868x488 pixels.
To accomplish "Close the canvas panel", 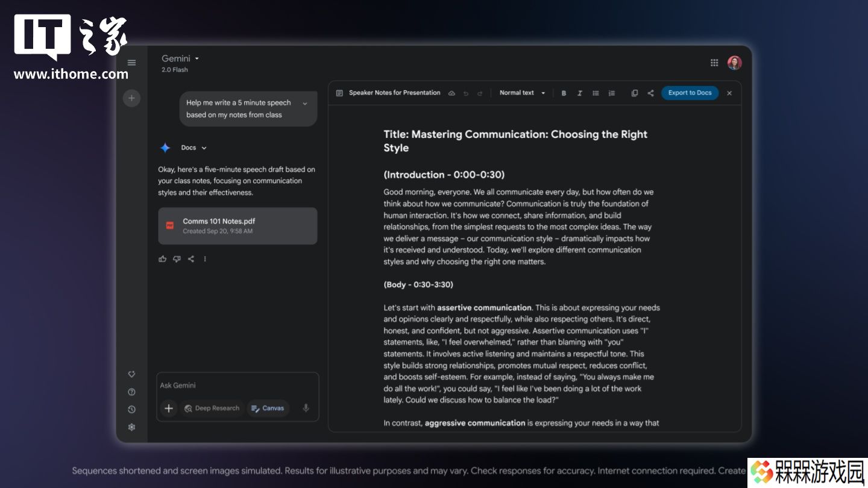I will (x=729, y=93).
